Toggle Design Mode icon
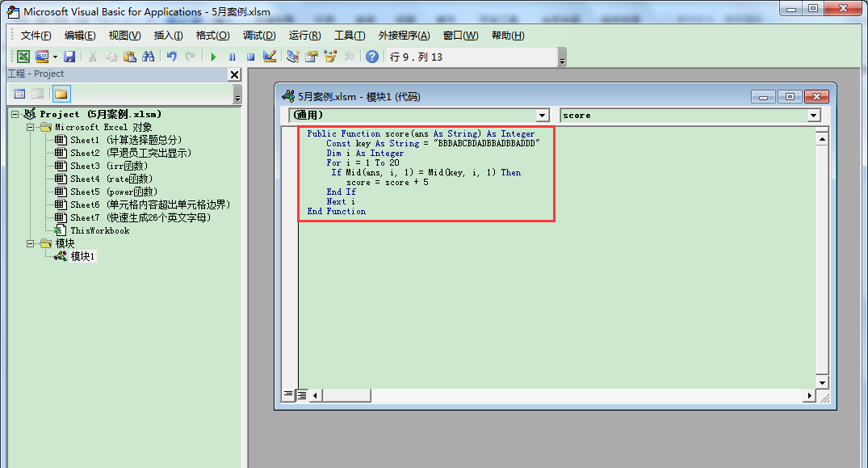The image size is (868, 468). coord(270,57)
